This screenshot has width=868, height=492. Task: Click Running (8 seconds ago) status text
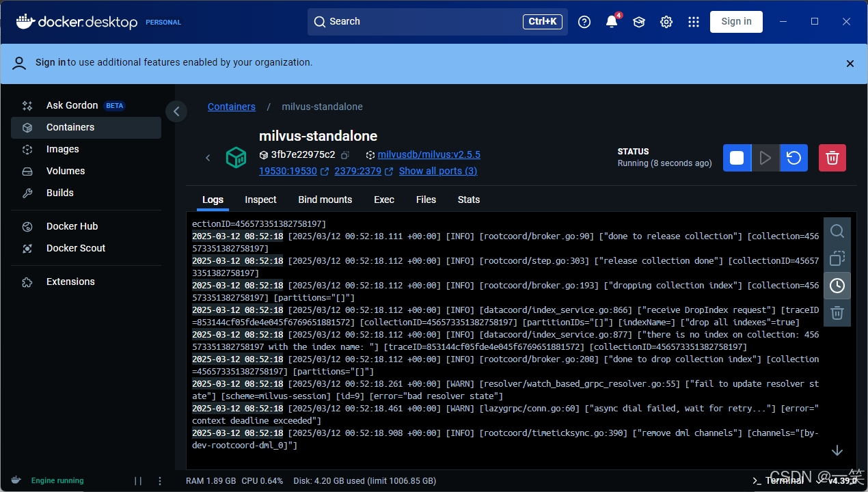(665, 163)
